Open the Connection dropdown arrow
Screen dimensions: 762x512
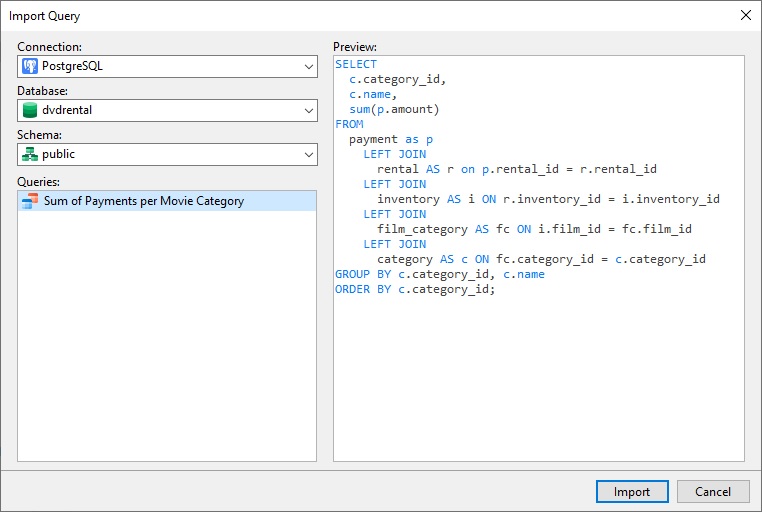[x=309, y=67]
